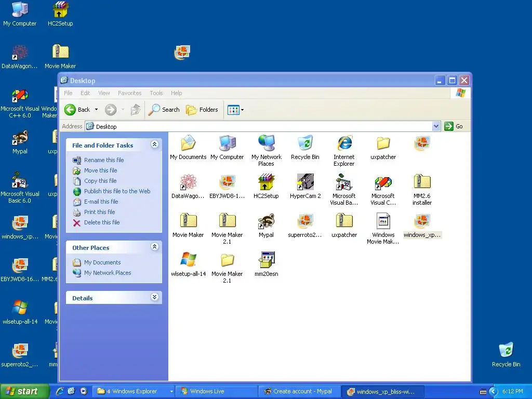Click the Forward navigation arrow
Viewport: 532px width, 399px height.
(111, 110)
